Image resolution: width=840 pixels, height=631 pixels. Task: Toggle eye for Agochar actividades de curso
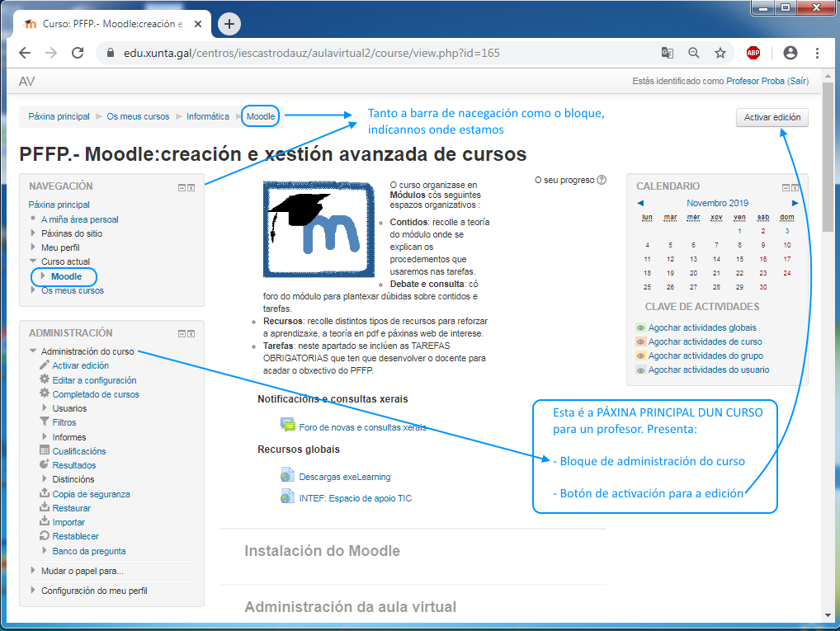coord(640,342)
